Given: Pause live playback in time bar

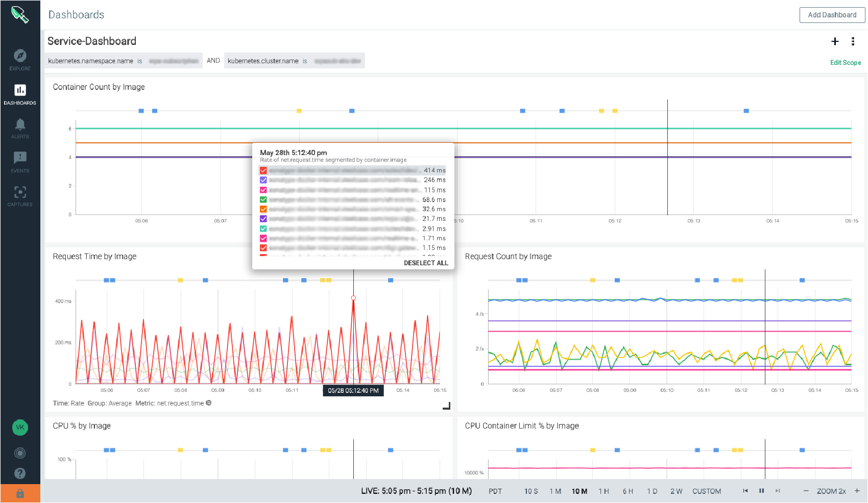Looking at the screenshot, I should point(761,491).
